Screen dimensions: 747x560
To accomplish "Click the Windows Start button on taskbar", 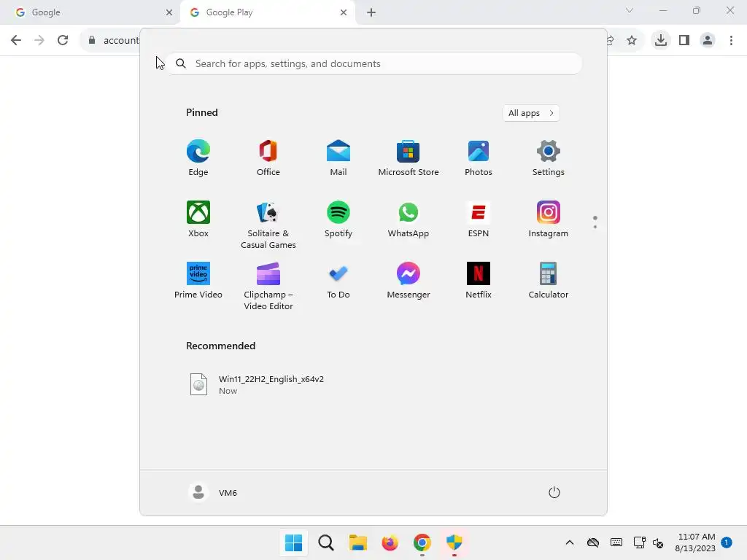I will pyautogui.click(x=293, y=542).
